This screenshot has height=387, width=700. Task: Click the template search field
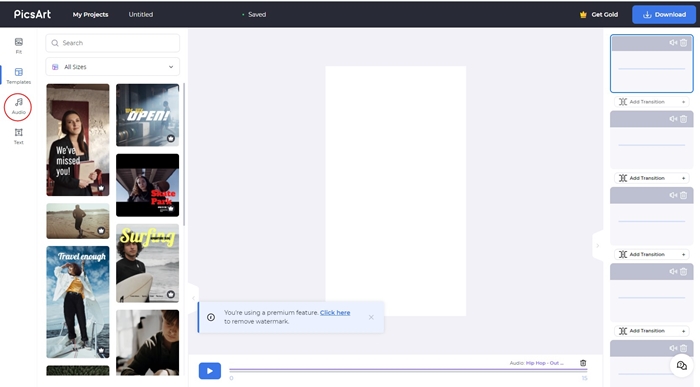(x=112, y=43)
